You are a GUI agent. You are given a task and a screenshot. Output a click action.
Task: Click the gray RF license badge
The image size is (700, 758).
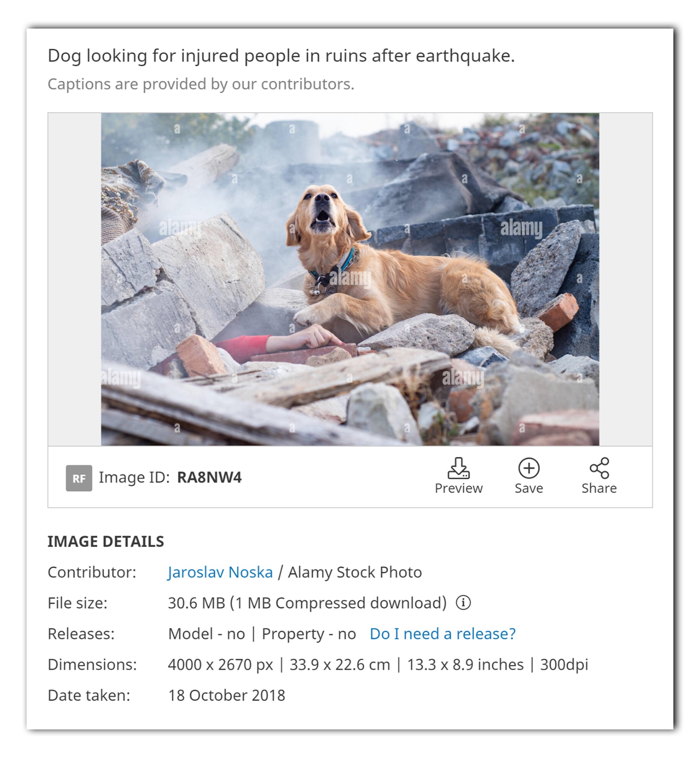tap(79, 478)
